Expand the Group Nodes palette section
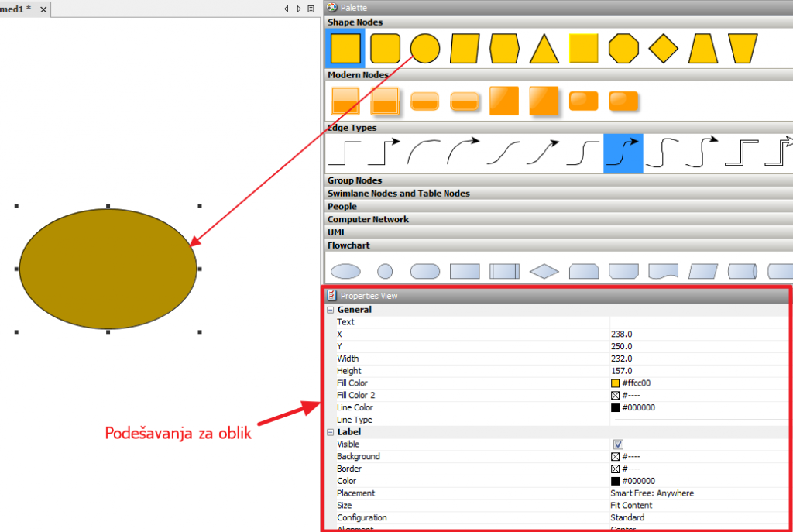This screenshot has width=793, height=532. point(558,180)
